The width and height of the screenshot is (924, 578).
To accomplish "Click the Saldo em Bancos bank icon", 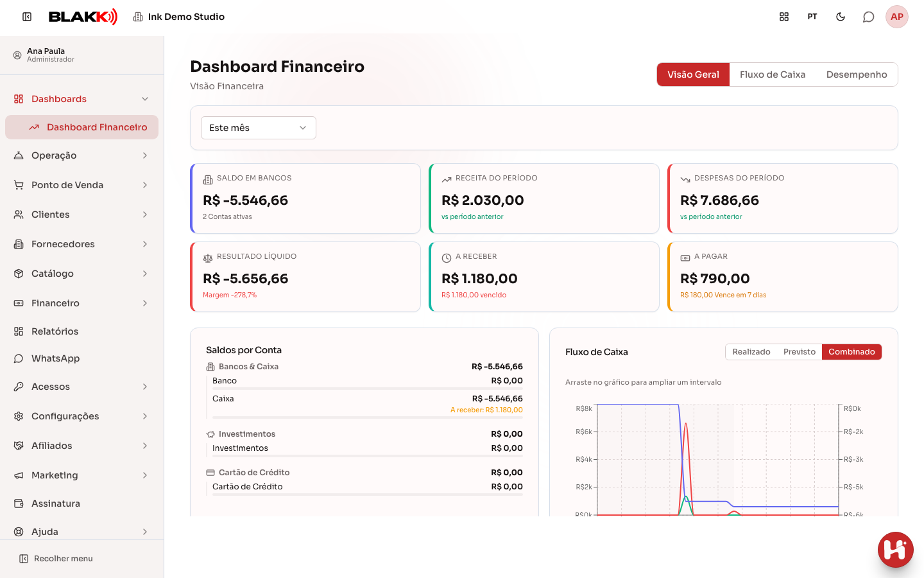I will tap(208, 179).
